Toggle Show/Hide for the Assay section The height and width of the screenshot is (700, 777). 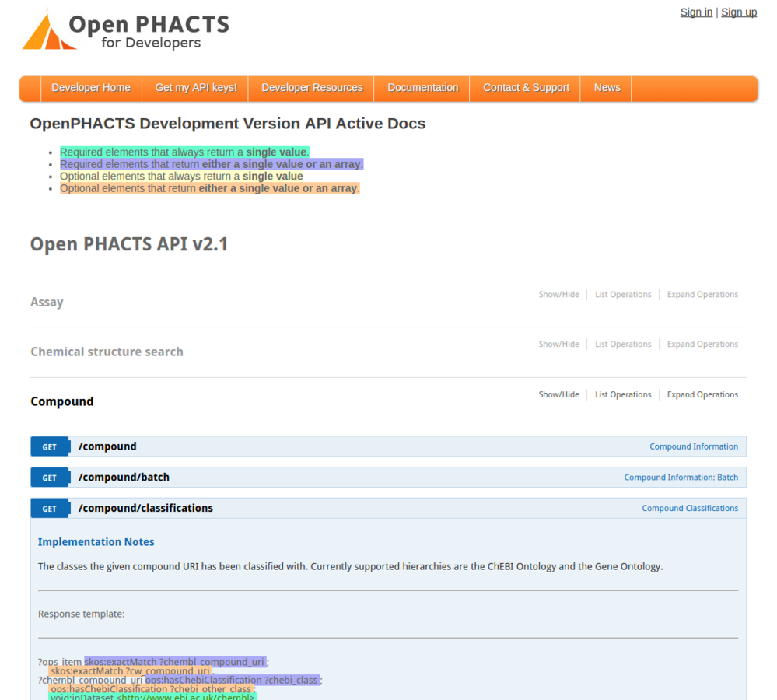558,294
